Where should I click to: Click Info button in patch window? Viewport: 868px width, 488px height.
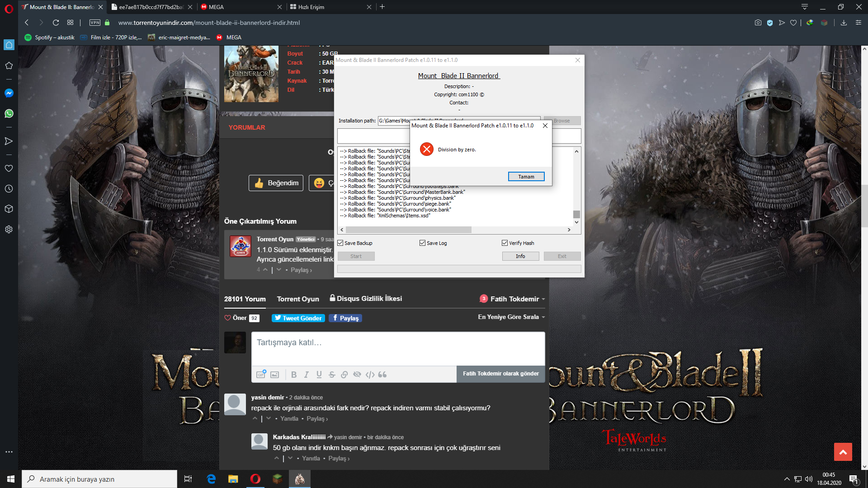[x=521, y=256]
